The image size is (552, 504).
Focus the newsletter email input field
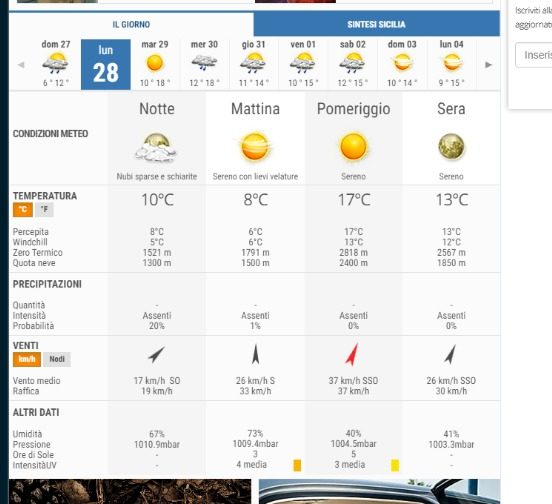pyautogui.click(x=534, y=55)
